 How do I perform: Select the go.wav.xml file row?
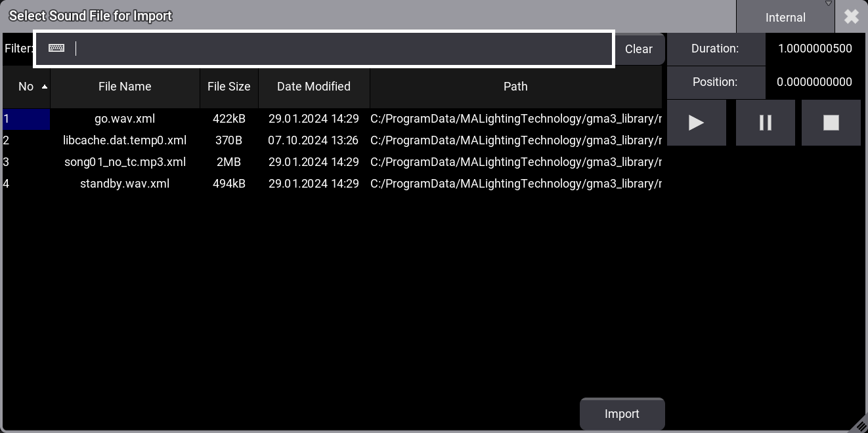click(125, 119)
